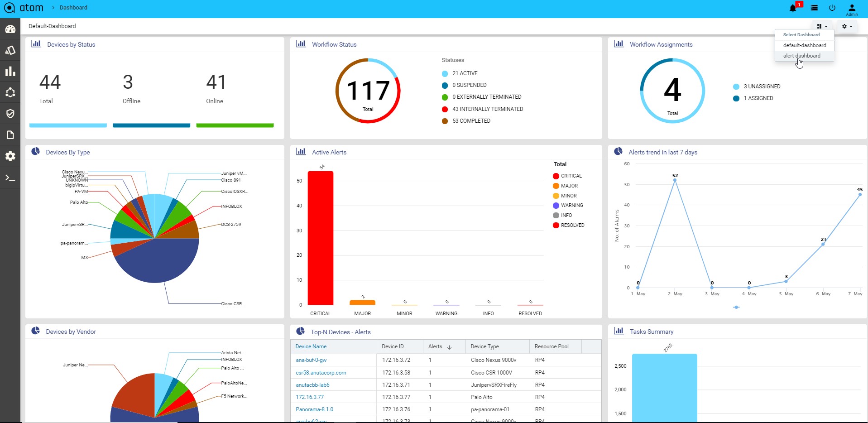Click the Alerts trend series legend marker
The height and width of the screenshot is (423, 868).
tap(736, 307)
